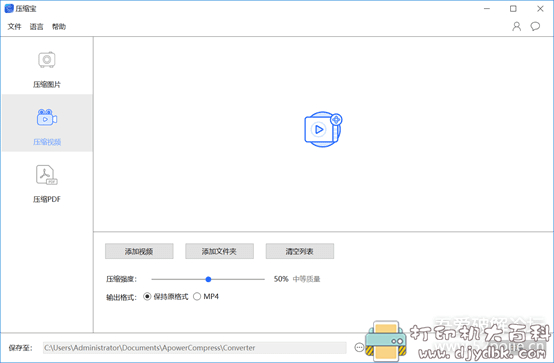Screen dimensions: 554x363
Task: Click the 保存至 output path field
Action: click(x=195, y=348)
